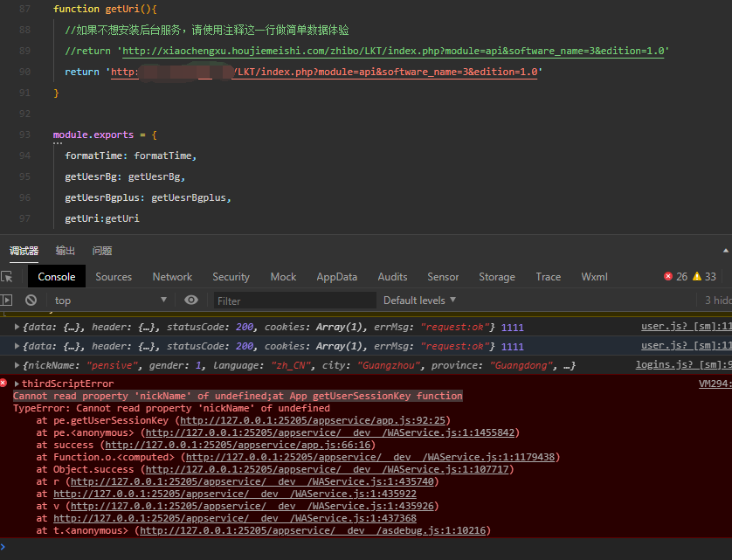Viewport: 732px width, 560px height.
Task: Open the Default levels dropdown
Action: pyautogui.click(x=419, y=301)
